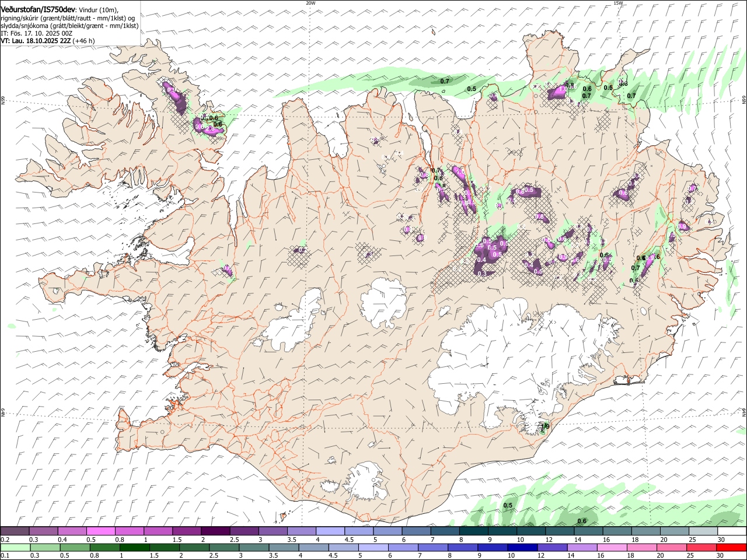Screen dimensions: 747x560
Task: Select the dark teal 8–9 snow legend swatch
Action: click(x=473, y=531)
